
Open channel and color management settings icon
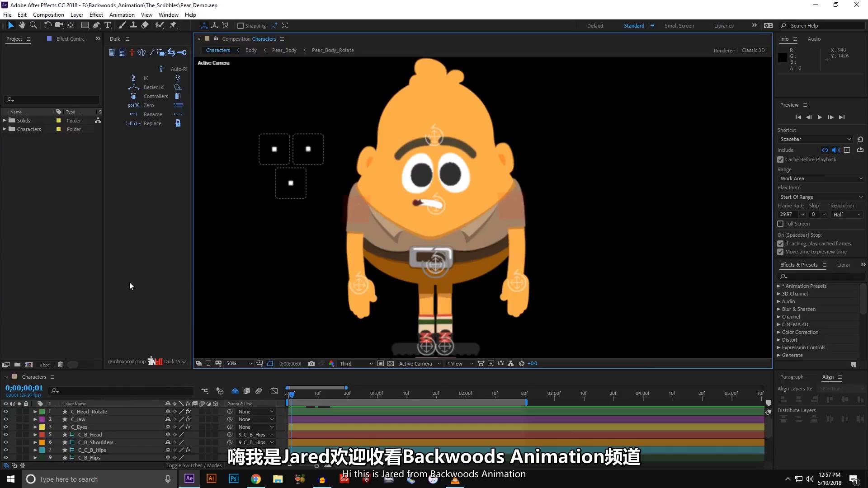[331, 363]
